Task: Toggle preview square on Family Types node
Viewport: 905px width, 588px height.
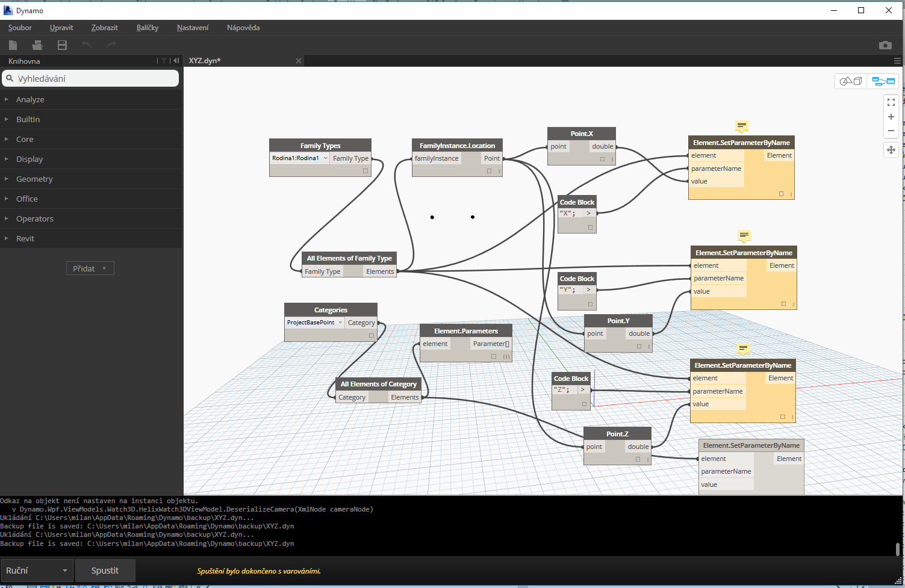Action: pos(365,171)
